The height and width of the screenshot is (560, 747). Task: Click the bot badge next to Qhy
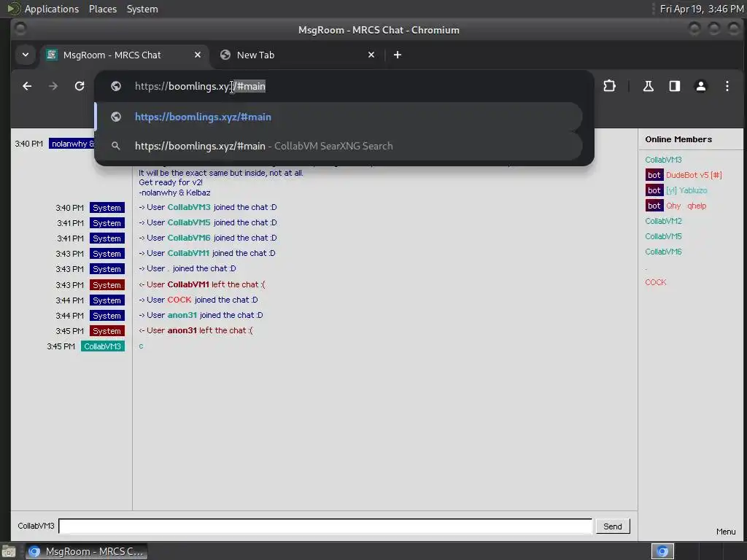tap(654, 206)
